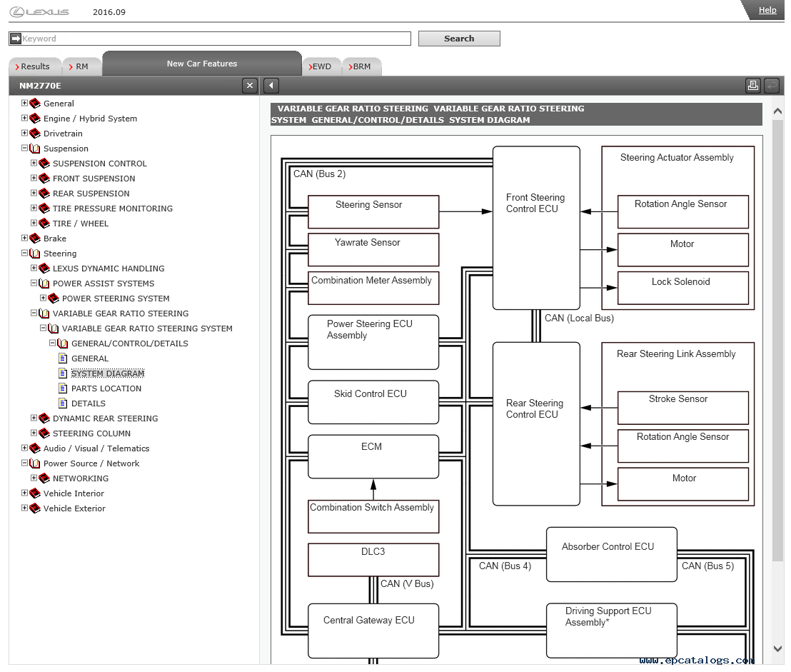This screenshot has width=791, height=672.
Task: Open the PARTS LOCATION page
Action: [x=106, y=388]
